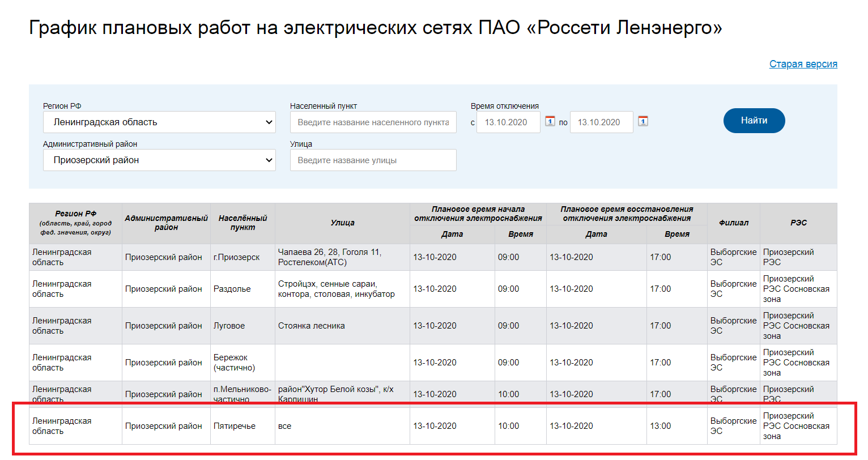Screen dimensions: 868x460
Task: Open the Старая версия link
Action: point(803,64)
